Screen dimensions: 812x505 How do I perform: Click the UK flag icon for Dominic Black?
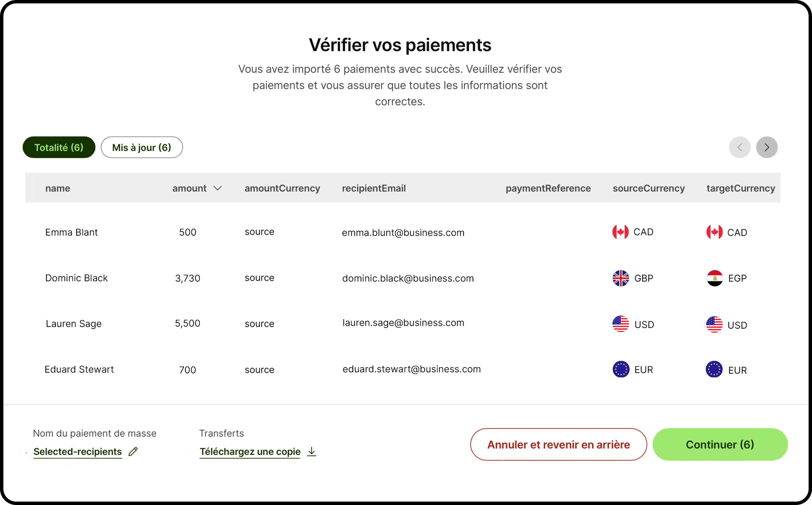621,278
